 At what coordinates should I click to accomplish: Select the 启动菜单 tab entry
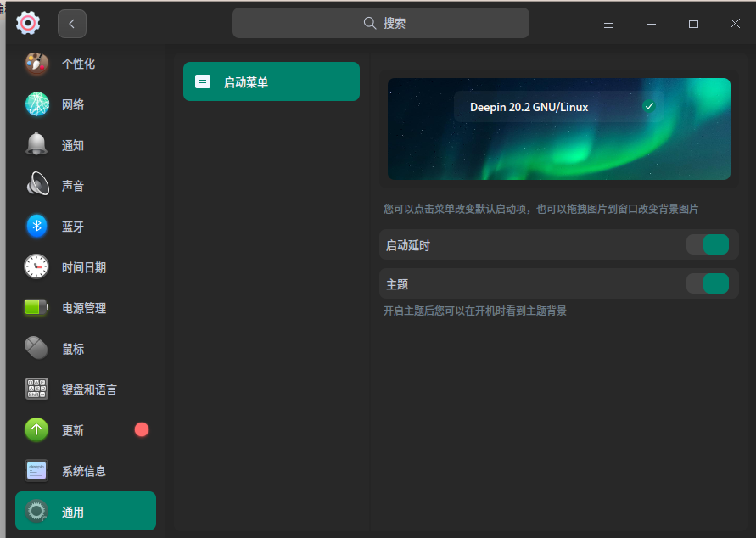[272, 81]
